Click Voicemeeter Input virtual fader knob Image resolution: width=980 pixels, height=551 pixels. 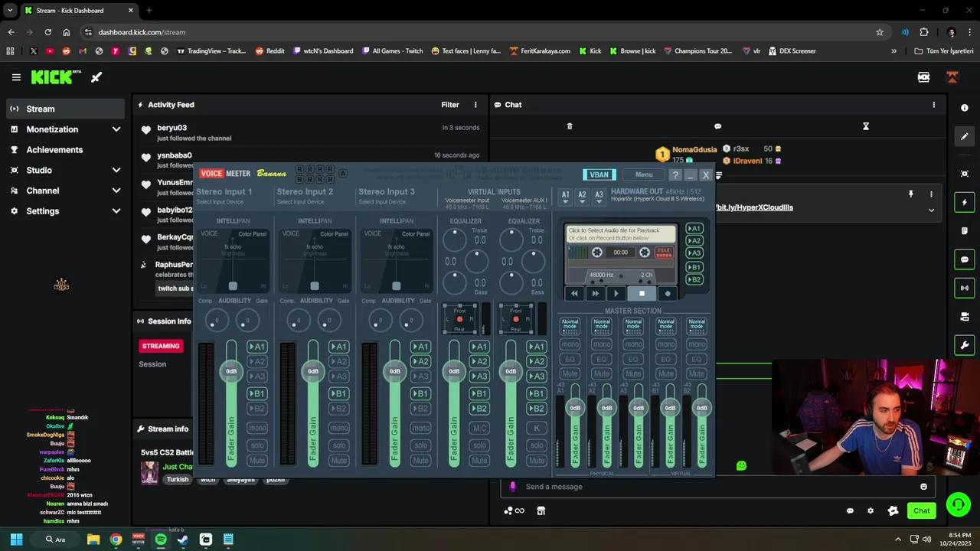coord(454,371)
